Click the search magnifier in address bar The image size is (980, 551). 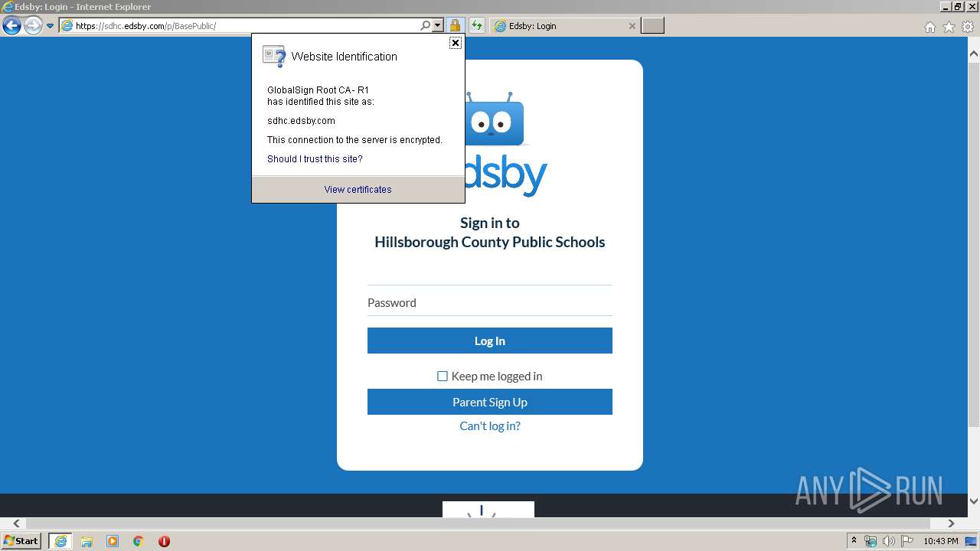pyautogui.click(x=426, y=26)
